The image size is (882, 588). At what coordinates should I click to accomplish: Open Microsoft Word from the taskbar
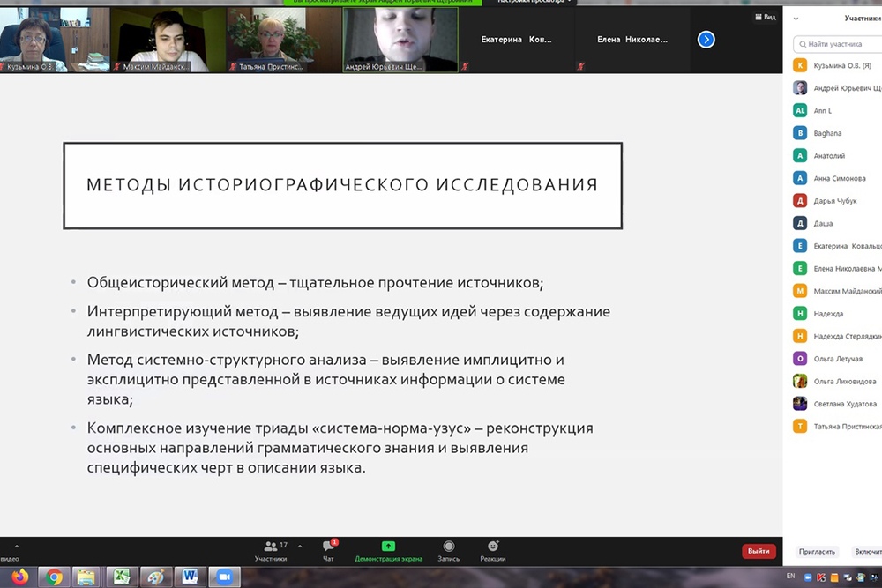[190, 577]
